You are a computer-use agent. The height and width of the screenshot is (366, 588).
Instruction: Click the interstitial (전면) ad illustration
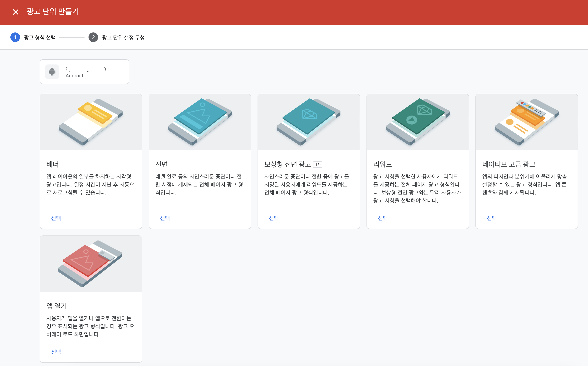pos(200,122)
